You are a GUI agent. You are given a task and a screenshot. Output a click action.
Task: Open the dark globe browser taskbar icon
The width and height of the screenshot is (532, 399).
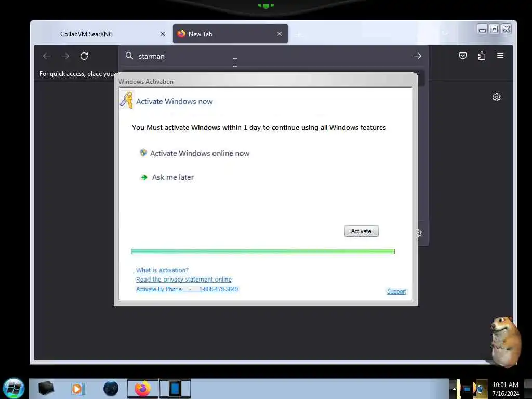point(111,389)
